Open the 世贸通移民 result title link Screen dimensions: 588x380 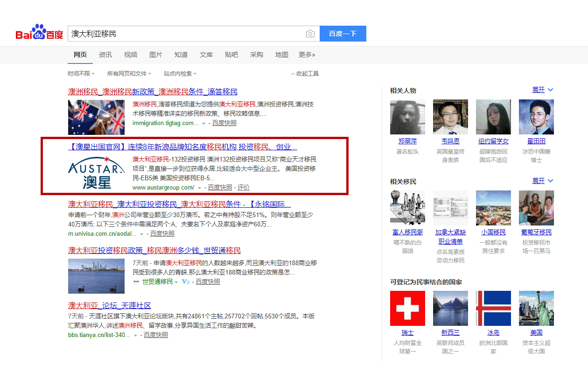(154, 250)
